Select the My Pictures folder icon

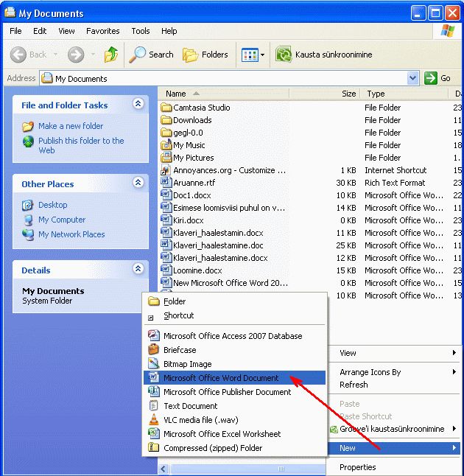166,158
